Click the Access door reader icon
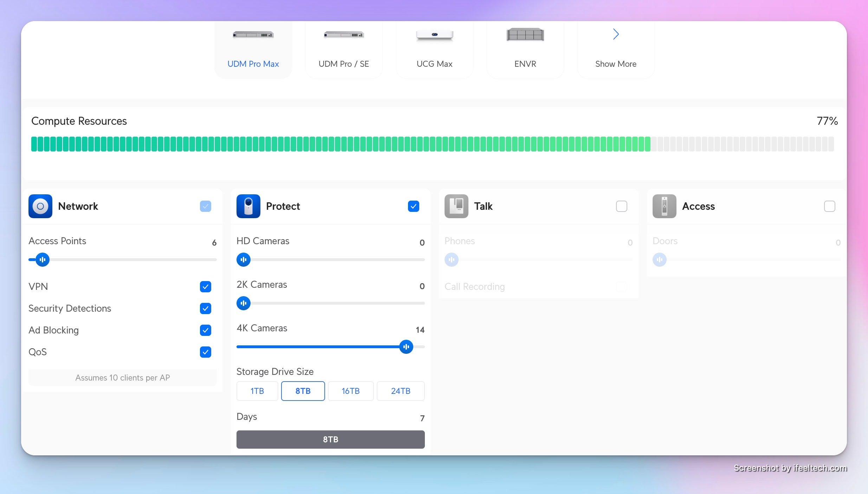The image size is (868, 494). (x=664, y=206)
